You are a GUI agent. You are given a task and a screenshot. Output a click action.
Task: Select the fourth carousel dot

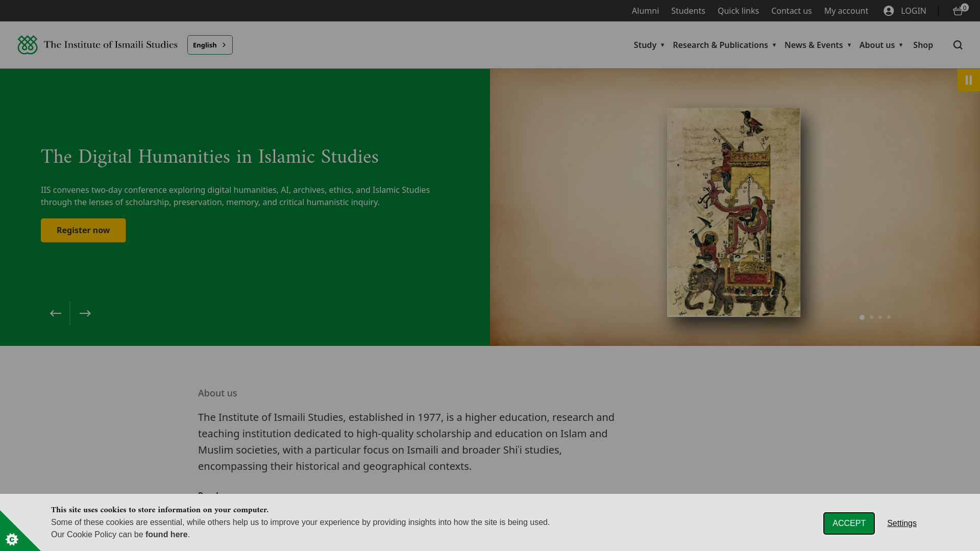[x=889, y=317]
